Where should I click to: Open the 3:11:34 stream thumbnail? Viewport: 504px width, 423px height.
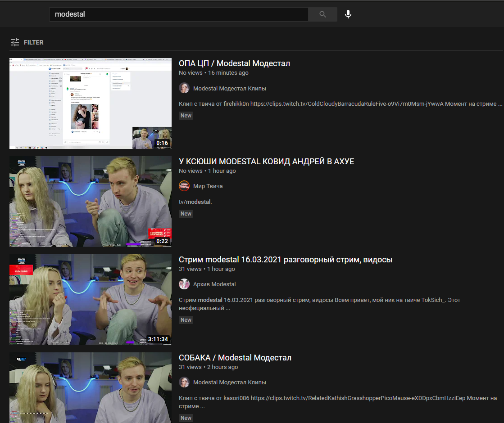coord(91,300)
